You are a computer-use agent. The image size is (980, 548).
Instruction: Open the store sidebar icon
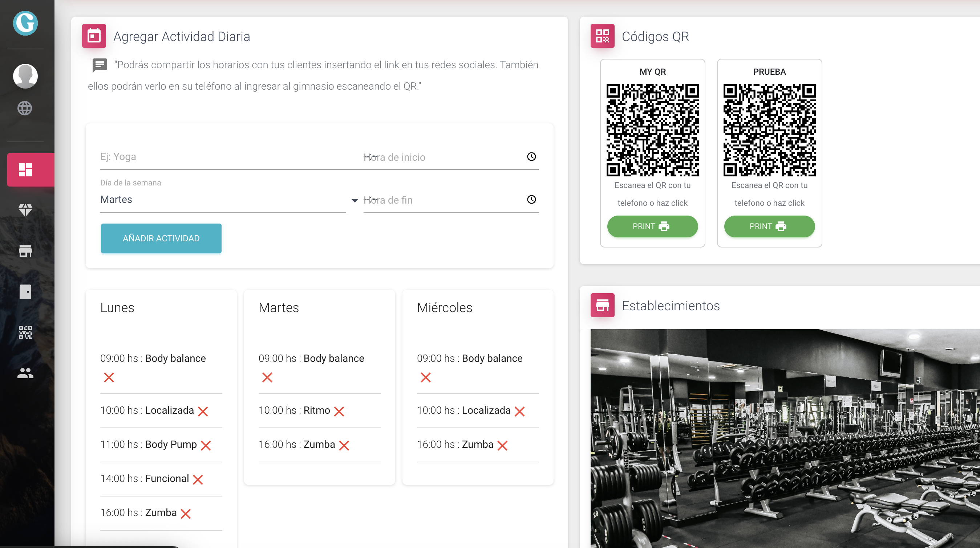(25, 251)
